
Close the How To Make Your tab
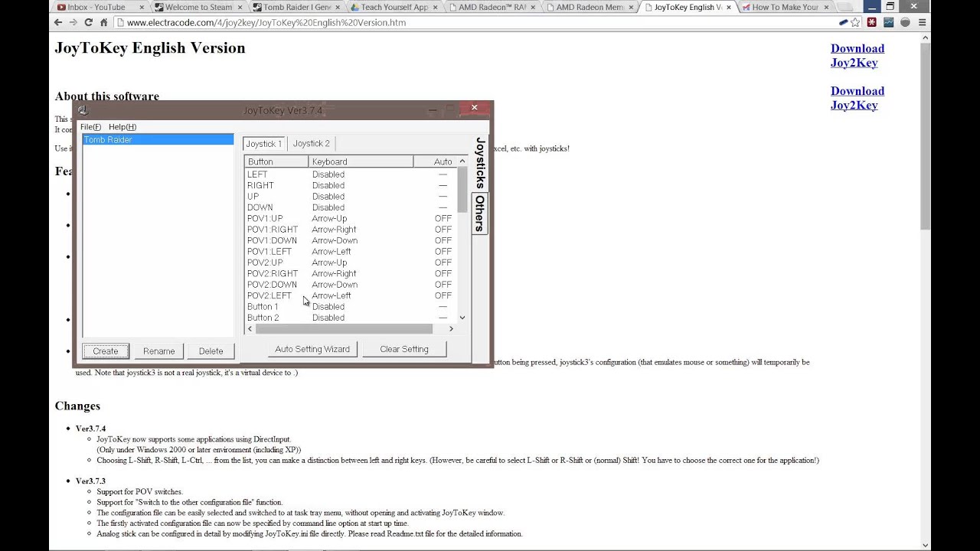click(826, 7)
